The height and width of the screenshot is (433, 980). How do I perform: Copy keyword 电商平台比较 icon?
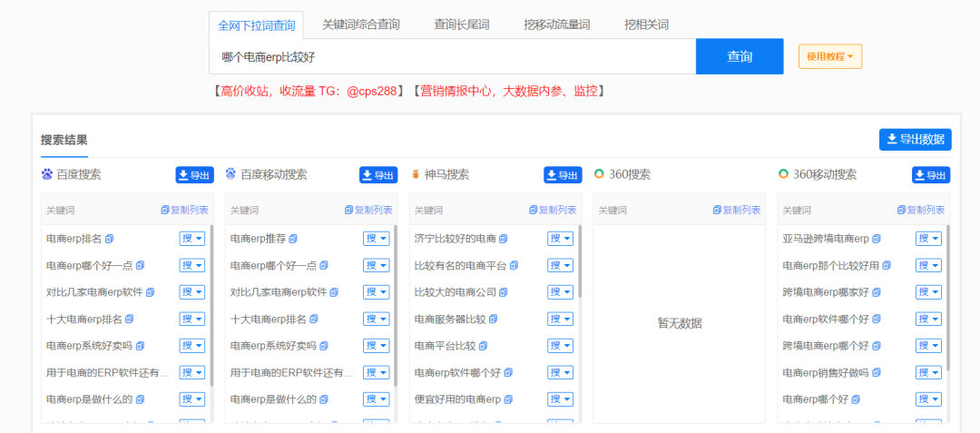tap(483, 346)
